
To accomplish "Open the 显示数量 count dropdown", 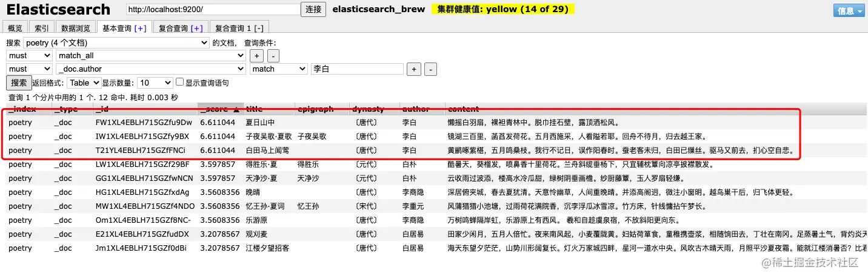I will [x=155, y=83].
